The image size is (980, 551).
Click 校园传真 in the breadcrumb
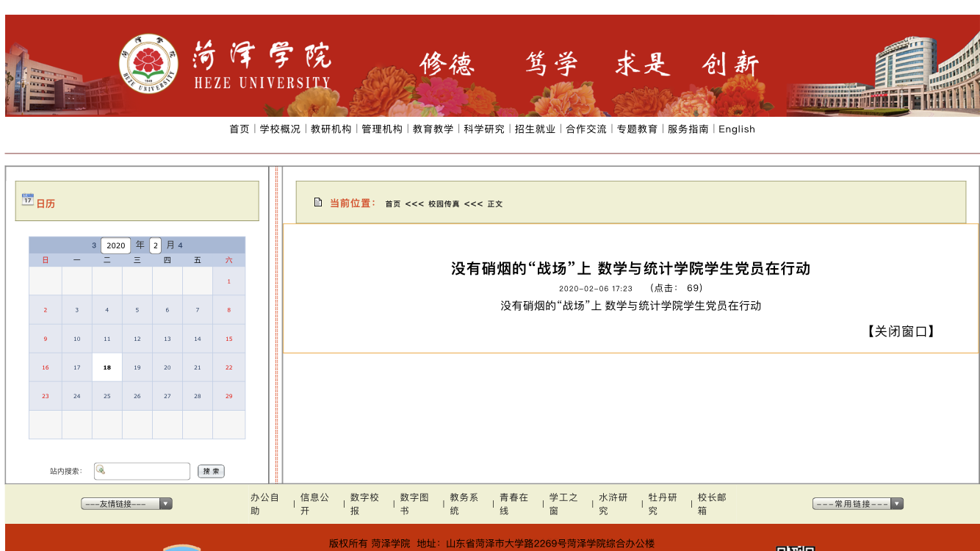point(444,204)
